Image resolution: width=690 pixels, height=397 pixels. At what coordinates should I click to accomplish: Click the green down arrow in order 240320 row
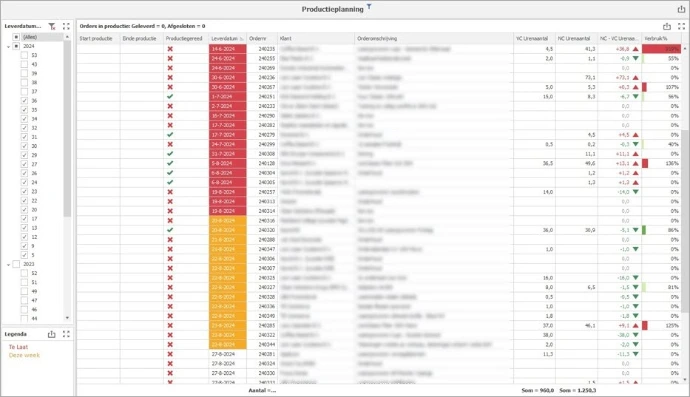click(x=635, y=230)
